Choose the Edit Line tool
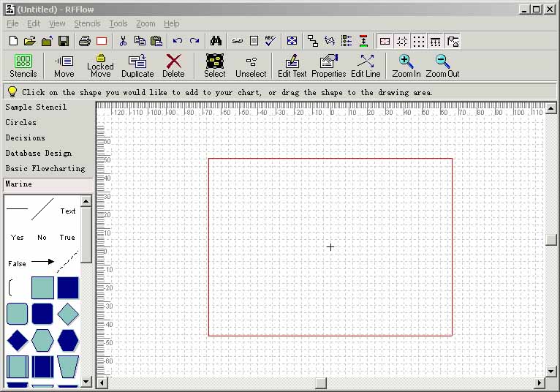The width and height of the screenshot is (560, 392). pyautogui.click(x=366, y=66)
